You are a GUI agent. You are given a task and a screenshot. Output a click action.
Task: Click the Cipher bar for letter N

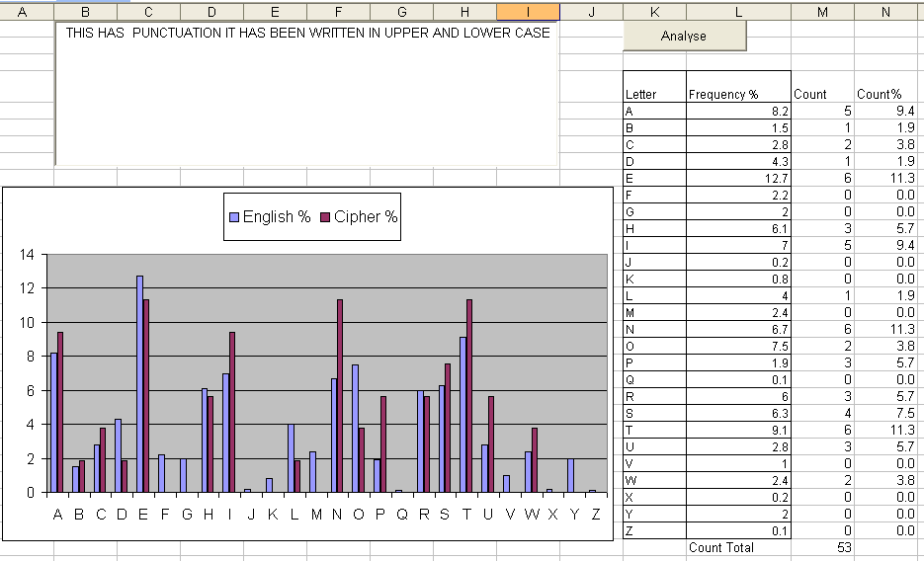click(x=340, y=396)
